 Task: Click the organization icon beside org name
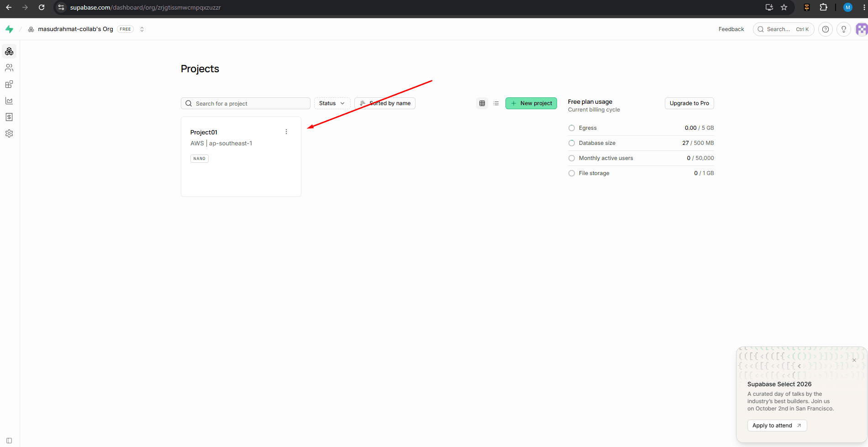(x=31, y=29)
